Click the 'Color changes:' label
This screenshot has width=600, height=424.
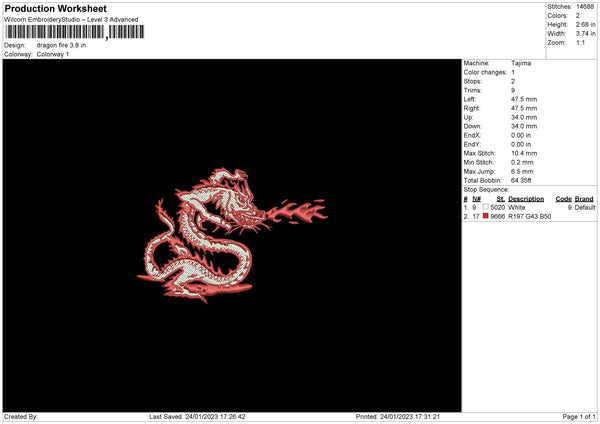tap(485, 72)
